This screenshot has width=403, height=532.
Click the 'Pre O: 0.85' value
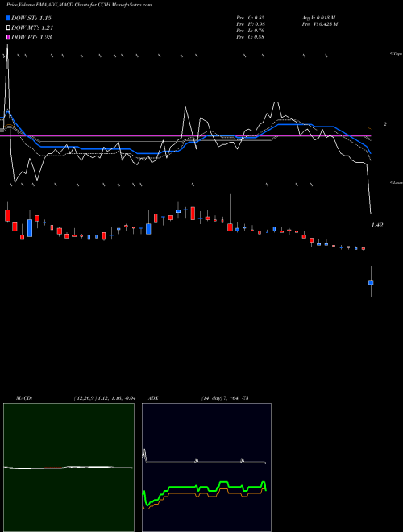pos(251,18)
